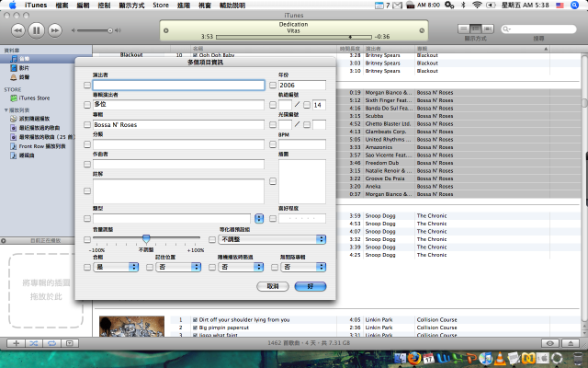Click Album column sort arrow header

click(x=546, y=49)
